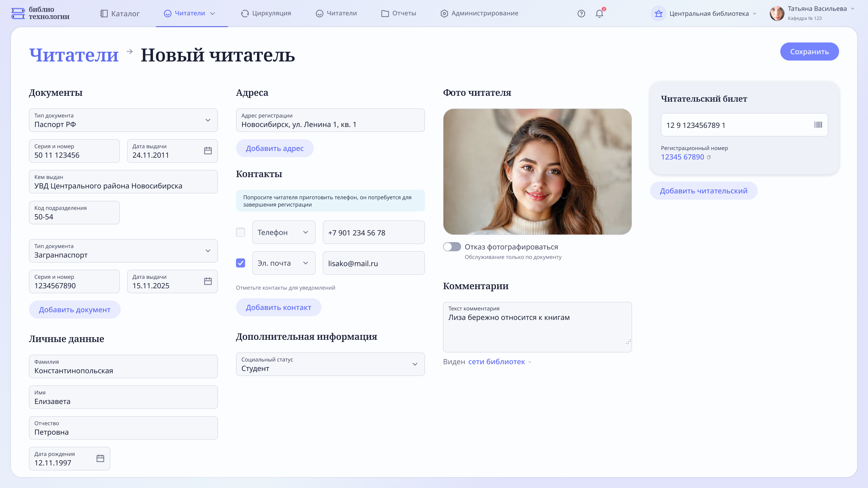Toggle Отказ фотографироваться switch
The image size is (868, 488).
[452, 246]
